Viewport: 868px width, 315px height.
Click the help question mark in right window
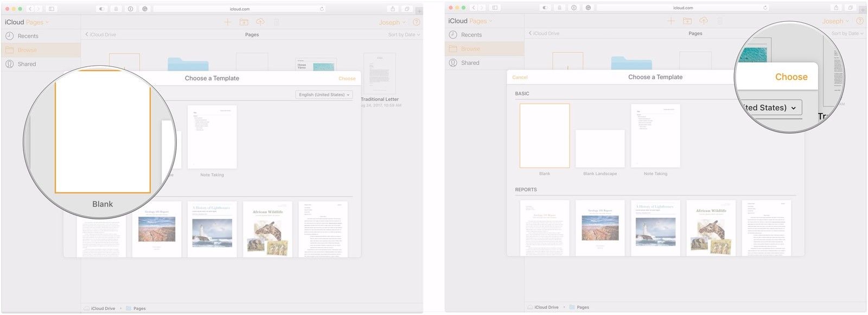point(860,21)
